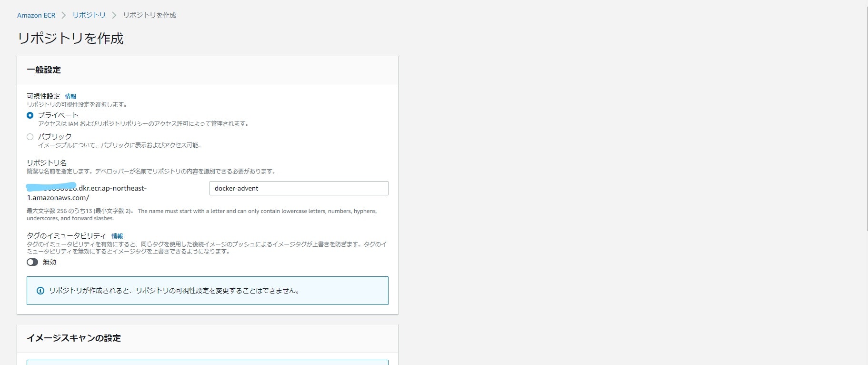
Task: Toggle the タグのイミュータビリティ switch labeled 無効
Action: coord(32,262)
